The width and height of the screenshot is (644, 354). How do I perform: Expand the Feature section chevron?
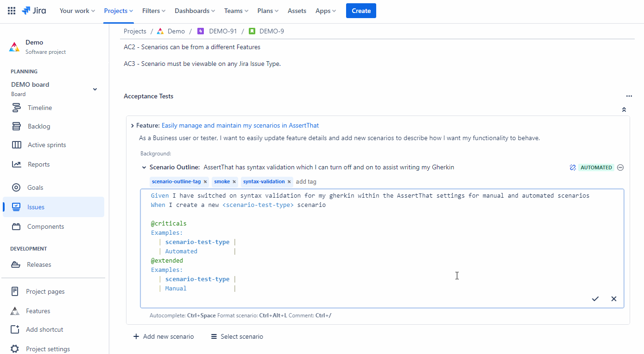click(x=132, y=125)
